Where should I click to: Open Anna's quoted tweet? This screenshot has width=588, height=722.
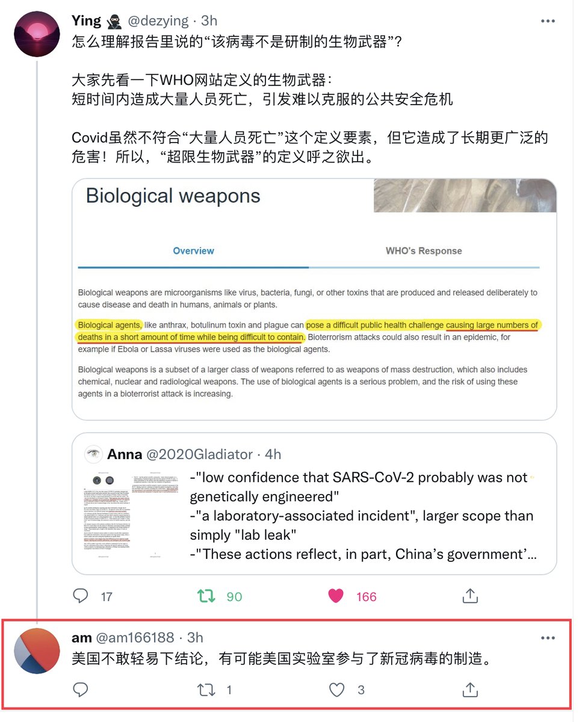point(314,503)
